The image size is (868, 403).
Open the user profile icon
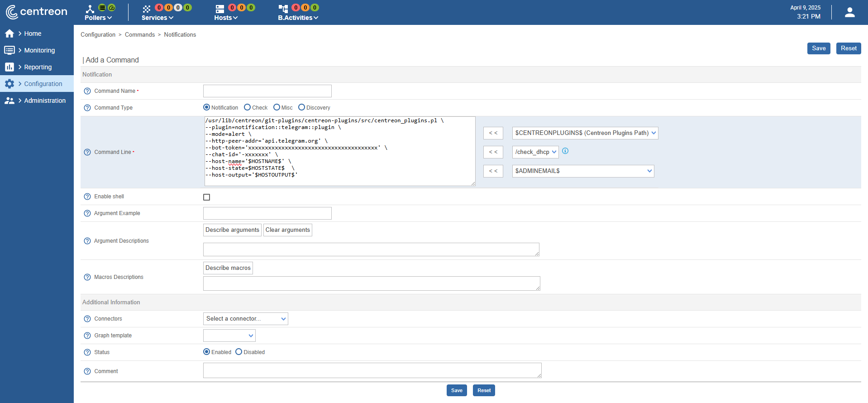pos(849,12)
